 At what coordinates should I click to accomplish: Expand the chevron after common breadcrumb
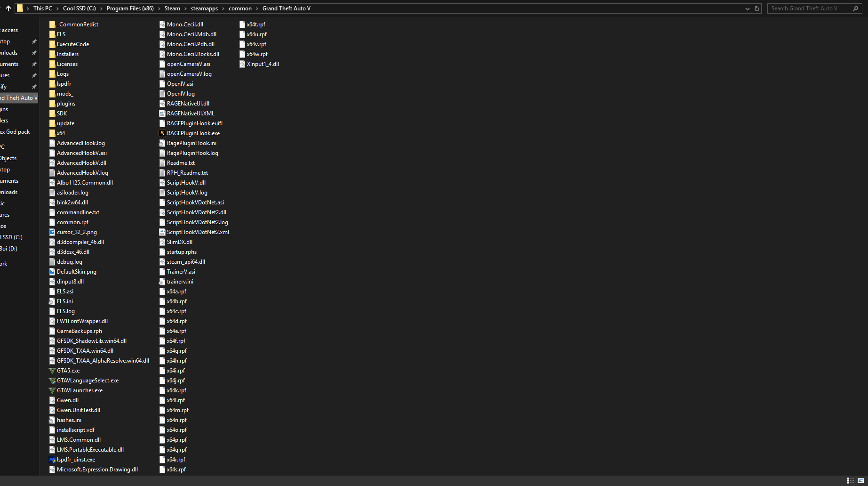257,8
